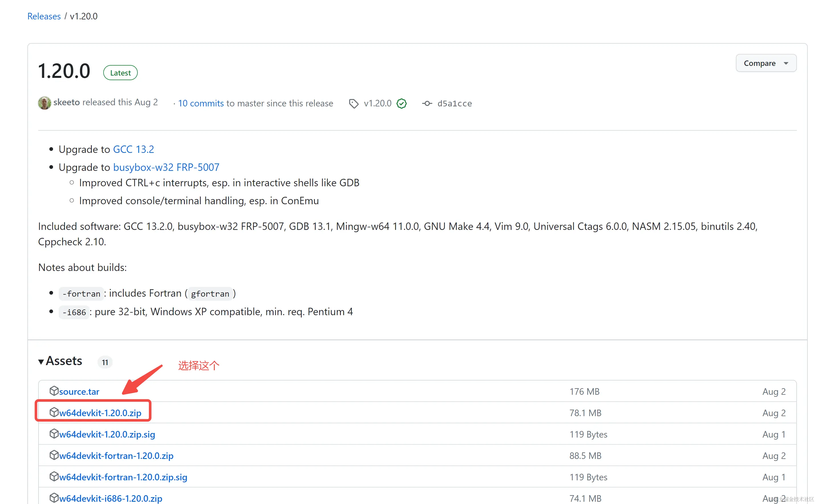Collapse the Assets section triangle
The image size is (816, 504).
tap(41, 362)
